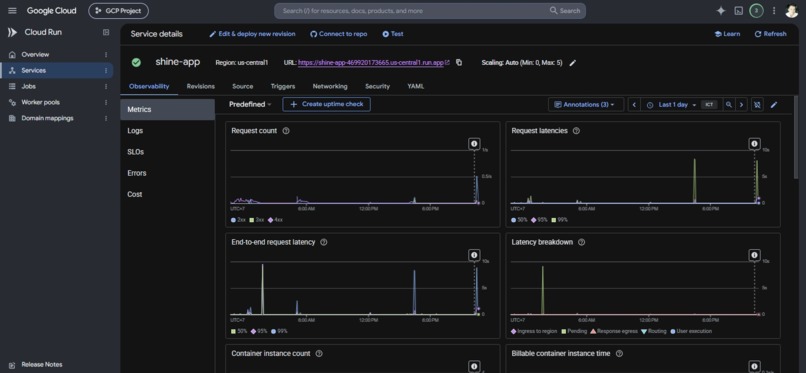Image resolution: width=806 pixels, height=373 pixels.
Task: Edit scaling settings pencil icon
Action: pos(573,63)
